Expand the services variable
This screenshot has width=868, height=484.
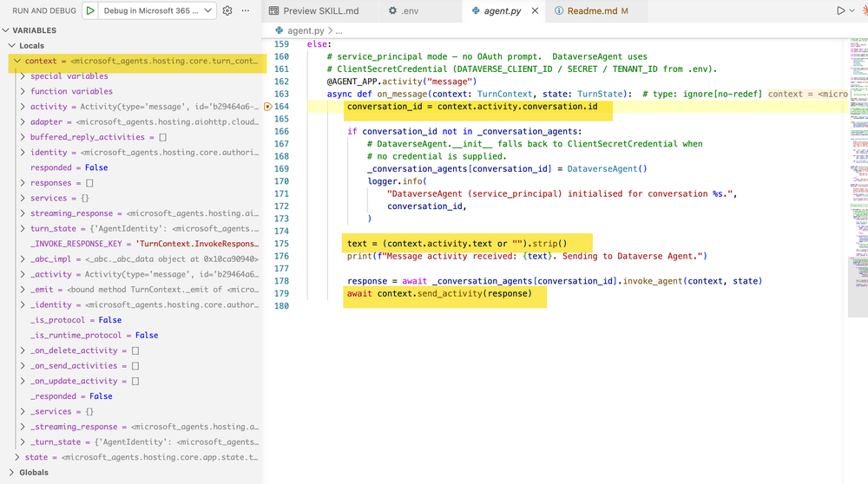point(23,198)
